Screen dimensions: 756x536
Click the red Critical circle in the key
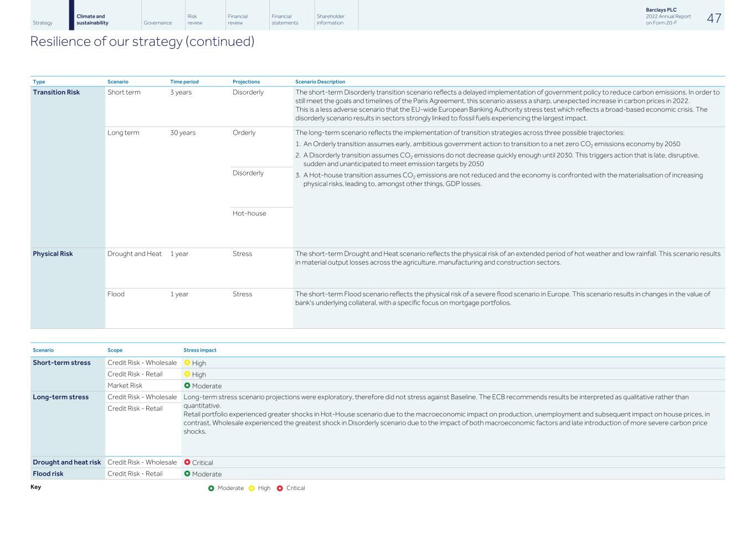pos(280,488)
